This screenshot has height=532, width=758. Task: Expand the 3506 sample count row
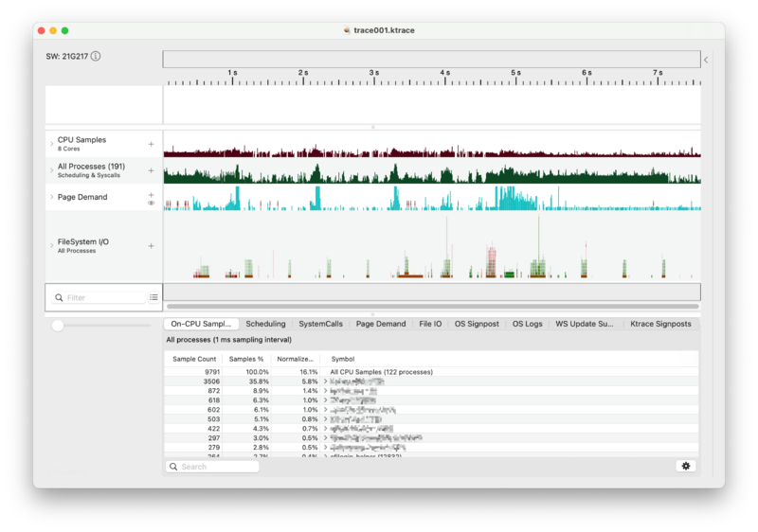pyautogui.click(x=325, y=381)
